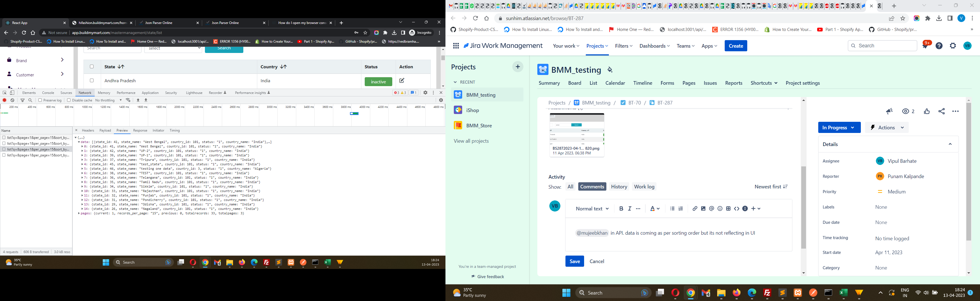This screenshot has width=980, height=301.
Task: Open the Response tab of the request
Action: pos(140,130)
